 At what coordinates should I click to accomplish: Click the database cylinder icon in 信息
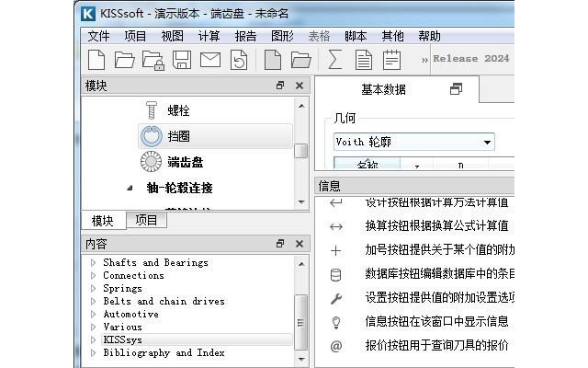pyautogui.click(x=336, y=275)
